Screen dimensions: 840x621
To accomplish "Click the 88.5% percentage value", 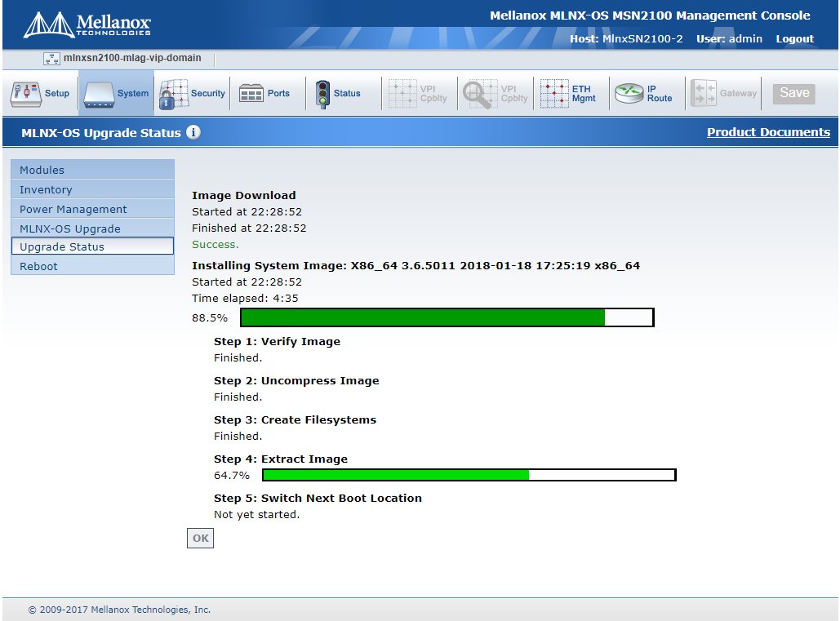I will (210, 318).
